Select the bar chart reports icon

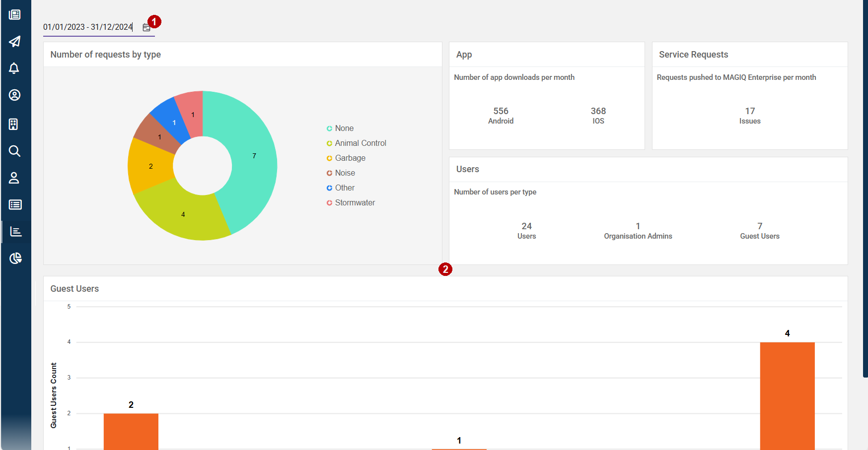click(x=16, y=231)
